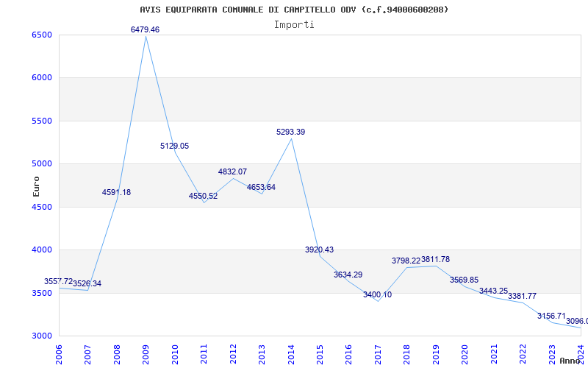Click the 2014 x-axis year label
Image resolution: width=588 pixels, height=368 pixels.
[x=290, y=355]
